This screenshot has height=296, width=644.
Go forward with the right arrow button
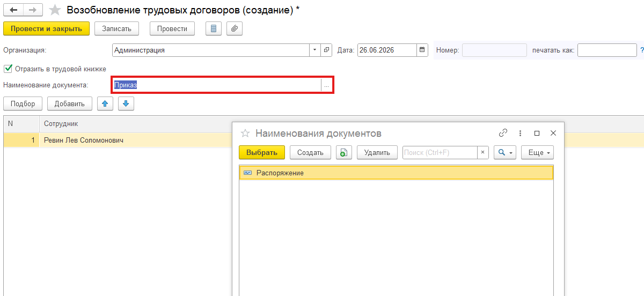(33, 10)
